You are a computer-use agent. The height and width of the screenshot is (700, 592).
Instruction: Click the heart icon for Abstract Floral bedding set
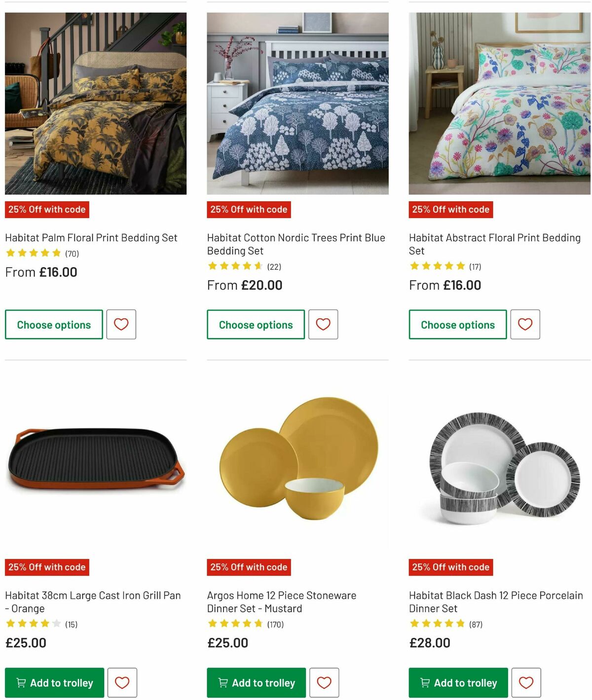(525, 324)
